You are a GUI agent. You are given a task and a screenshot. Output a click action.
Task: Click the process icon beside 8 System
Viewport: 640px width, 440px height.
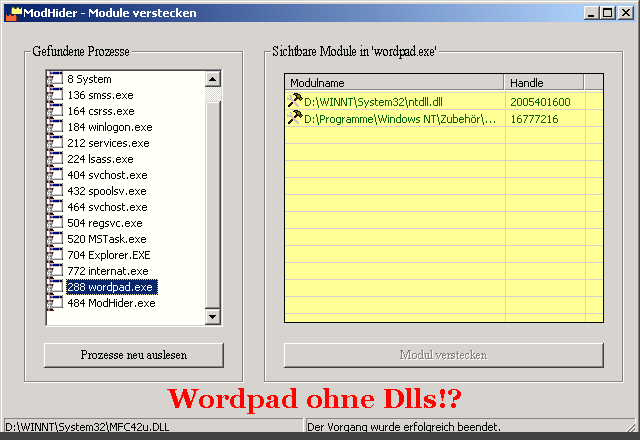(x=55, y=78)
